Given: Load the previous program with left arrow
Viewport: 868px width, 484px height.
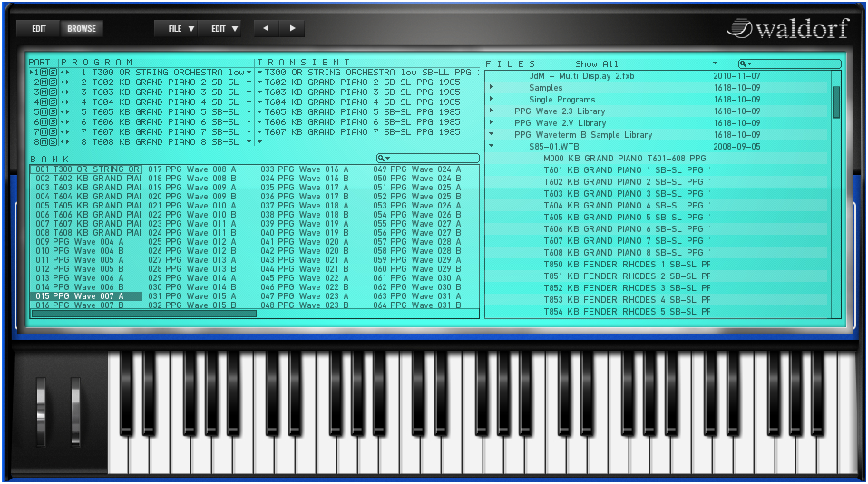Looking at the screenshot, I should coord(267,28).
